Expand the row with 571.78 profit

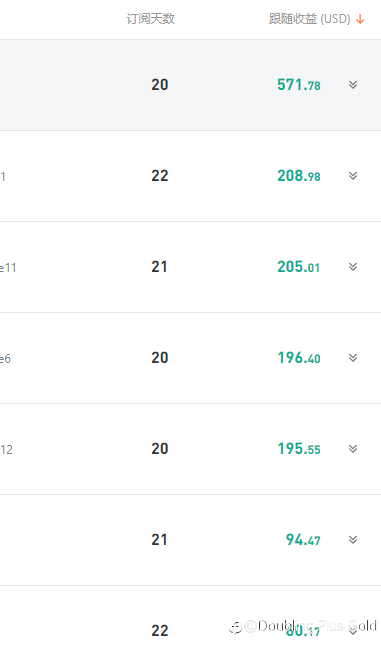click(353, 85)
